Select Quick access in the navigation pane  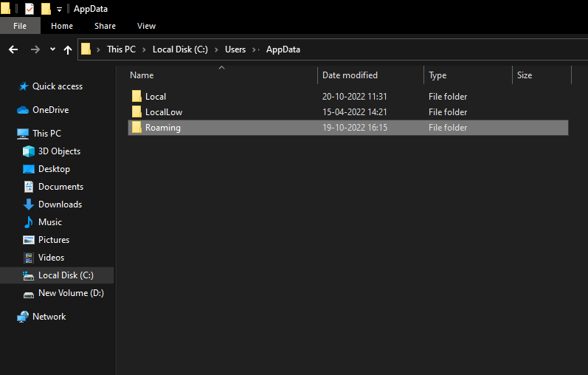pyautogui.click(x=58, y=86)
